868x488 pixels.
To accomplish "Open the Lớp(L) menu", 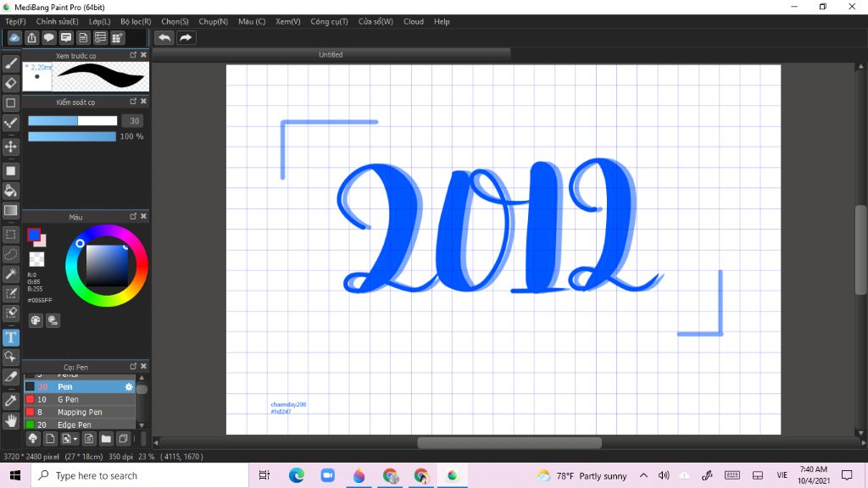I will (x=100, y=21).
